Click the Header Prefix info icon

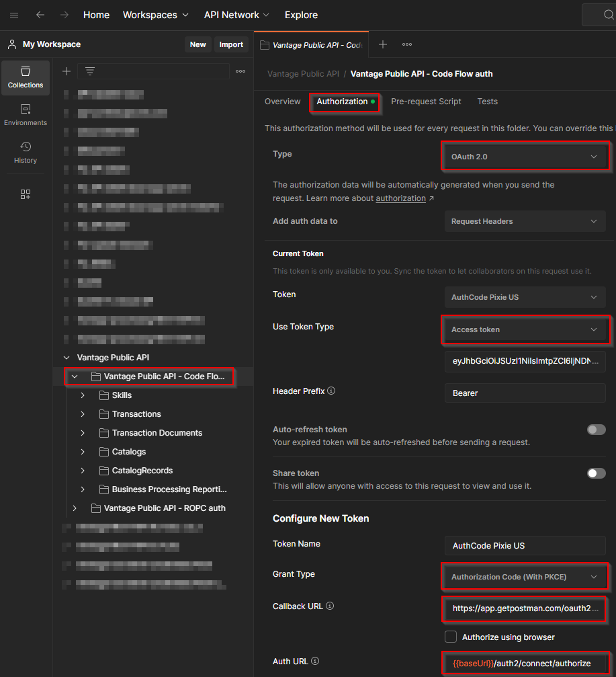click(x=331, y=391)
